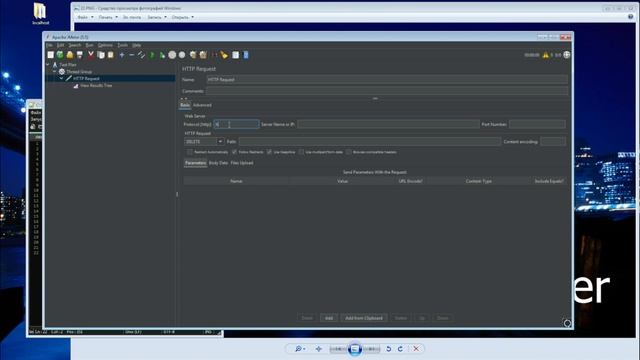Viewport: 640px width, 360px height.
Task: Click the Add parameter button
Action: pos(329,318)
